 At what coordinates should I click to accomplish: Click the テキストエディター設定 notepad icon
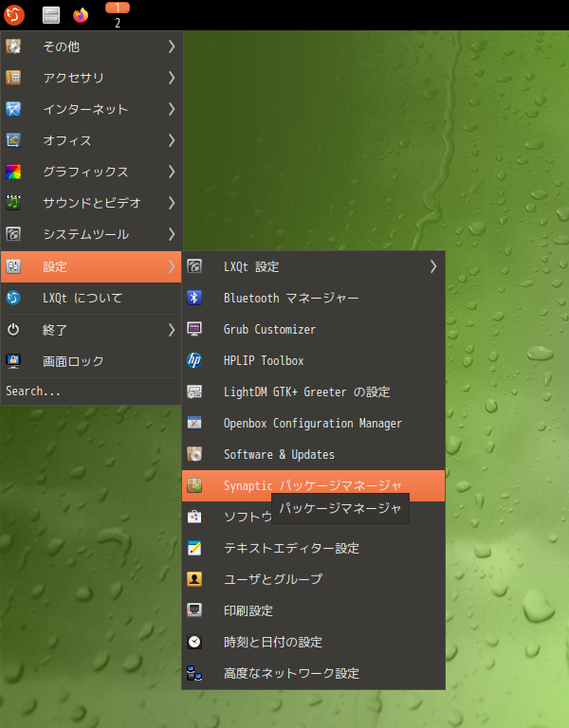click(x=194, y=548)
